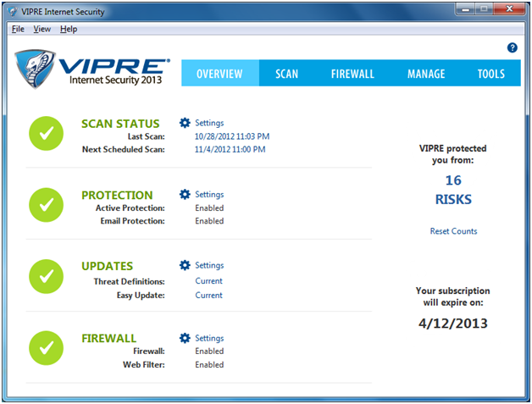The width and height of the screenshot is (532, 404).
Task: Click the green Protection checkmark icon
Action: pyautogui.click(x=46, y=205)
